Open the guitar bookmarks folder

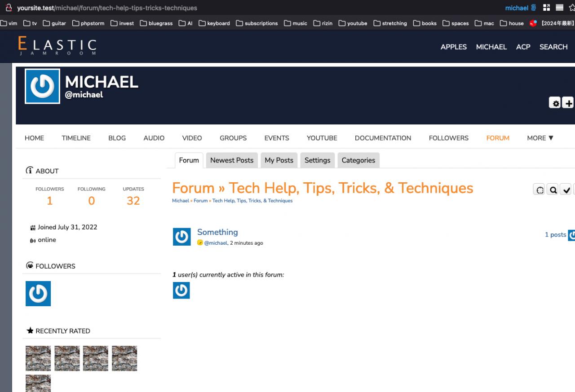click(x=54, y=23)
